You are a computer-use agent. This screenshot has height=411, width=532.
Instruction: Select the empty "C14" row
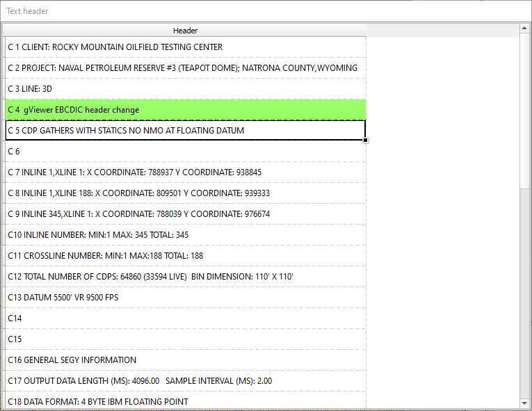[186, 319]
